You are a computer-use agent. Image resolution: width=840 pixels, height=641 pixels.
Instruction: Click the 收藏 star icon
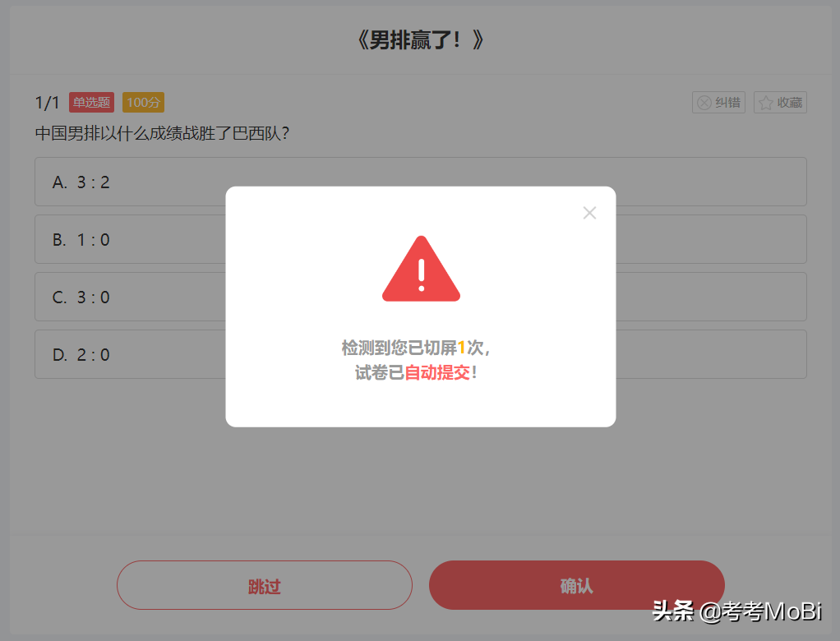pyautogui.click(x=765, y=103)
